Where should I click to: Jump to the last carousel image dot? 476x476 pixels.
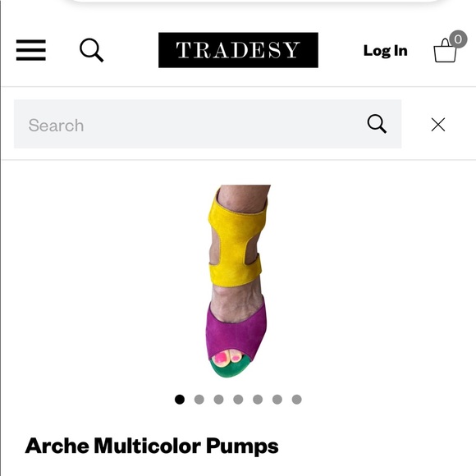pos(296,399)
